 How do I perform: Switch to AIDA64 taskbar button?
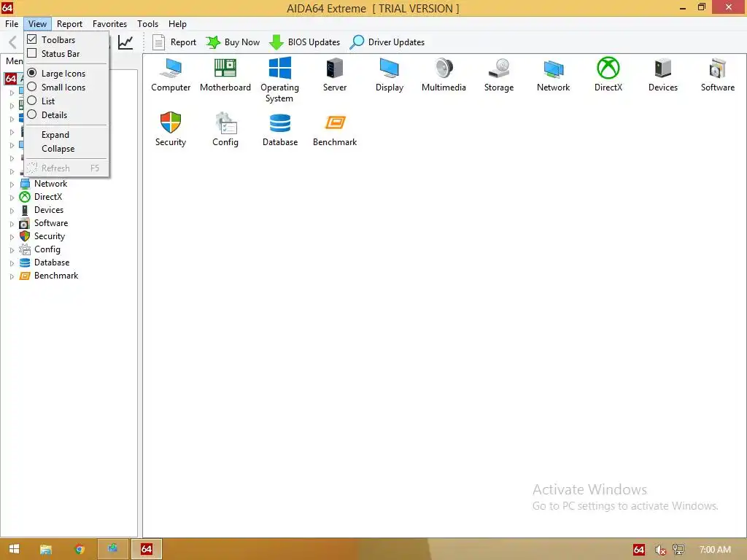(x=147, y=550)
